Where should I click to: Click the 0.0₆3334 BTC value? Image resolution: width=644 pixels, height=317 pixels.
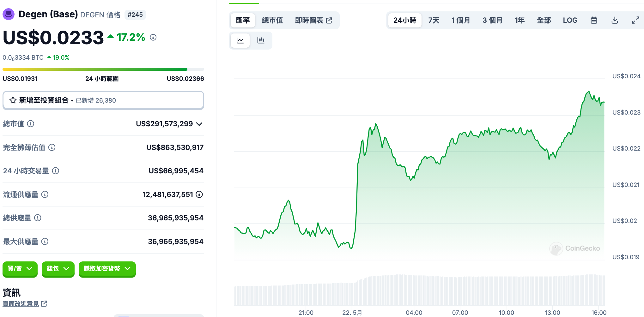[23, 58]
